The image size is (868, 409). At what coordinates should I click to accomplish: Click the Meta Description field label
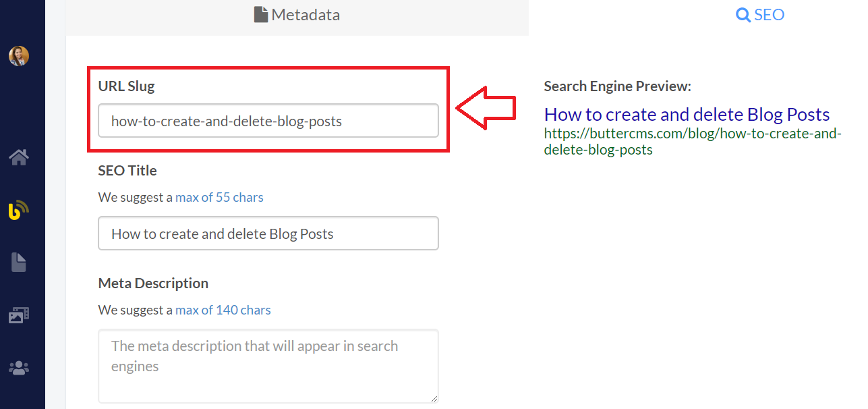point(153,283)
